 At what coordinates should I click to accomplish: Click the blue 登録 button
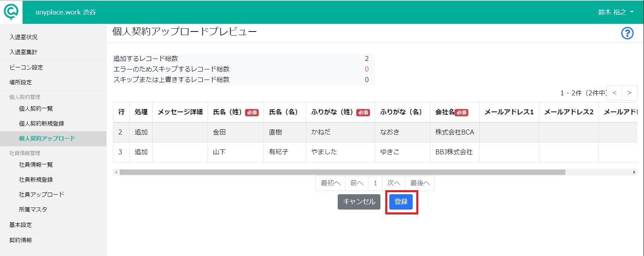pyautogui.click(x=401, y=202)
